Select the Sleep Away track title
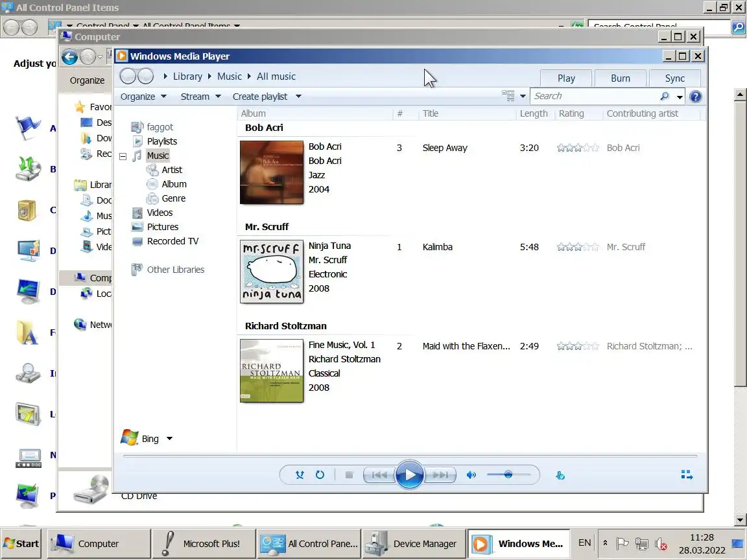Viewport: 747px width, 560px height. tap(444, 148)
